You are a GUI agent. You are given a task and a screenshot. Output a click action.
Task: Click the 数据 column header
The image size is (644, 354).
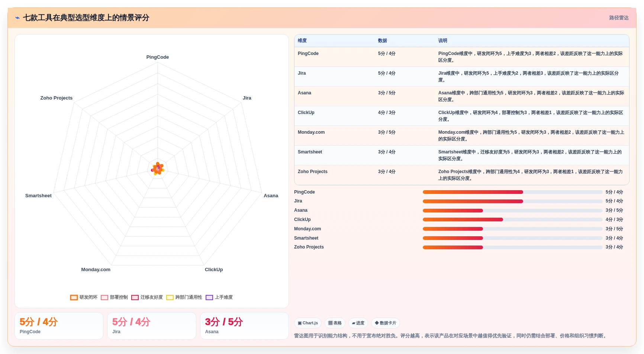click(383, 41)
